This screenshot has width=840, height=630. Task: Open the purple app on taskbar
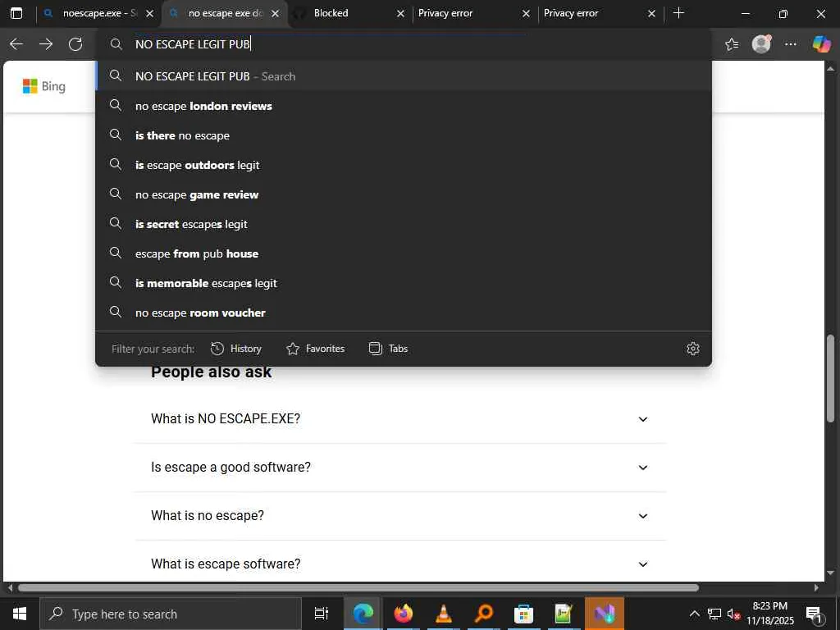click(605, 614)
